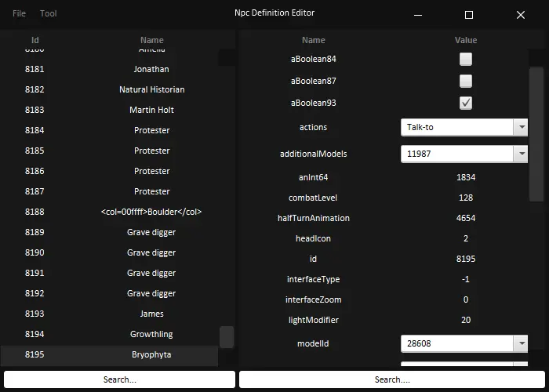Open the additionalModels dropdown arrow
549x392 pixels.
coord(521,154)
